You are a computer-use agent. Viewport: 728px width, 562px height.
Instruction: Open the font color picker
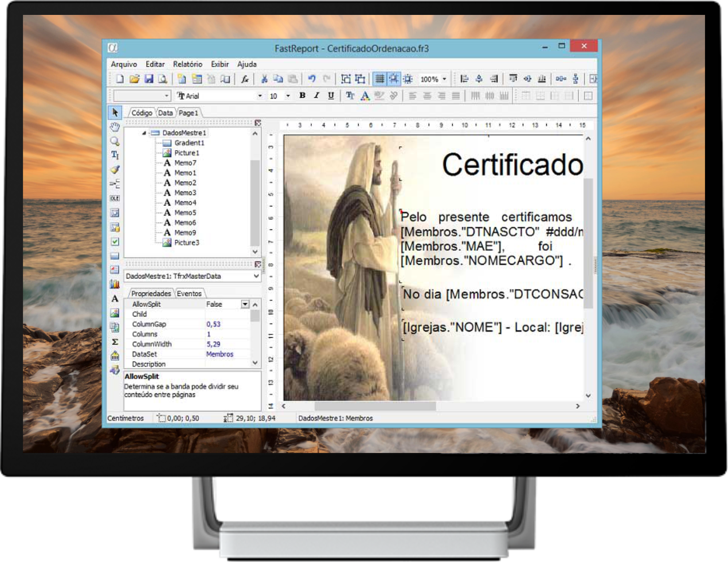365,96
